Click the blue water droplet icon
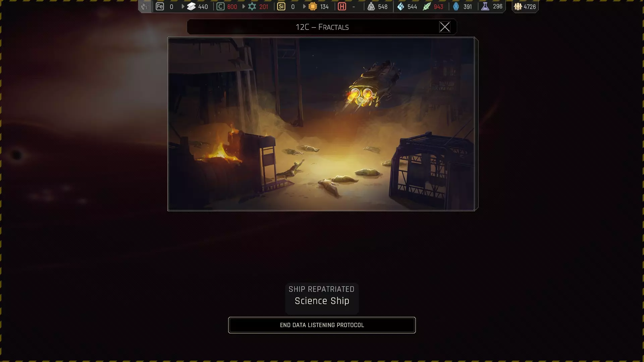 pos(400,6)
